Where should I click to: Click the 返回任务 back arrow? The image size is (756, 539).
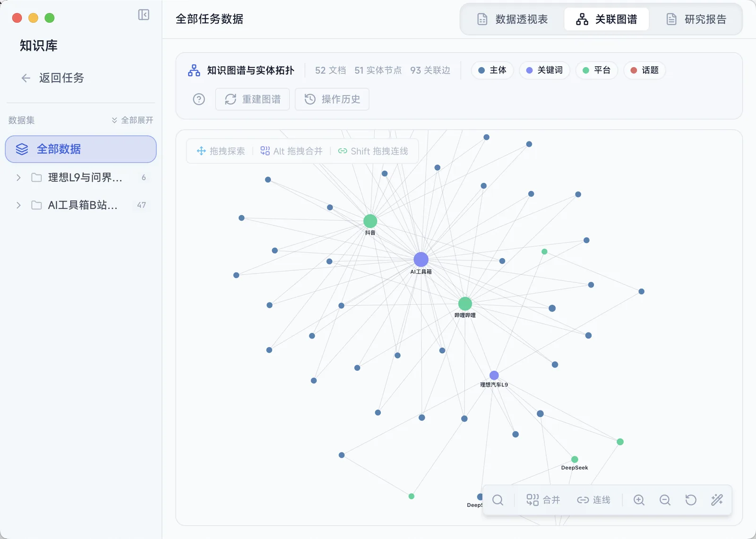tap(26, 78)
